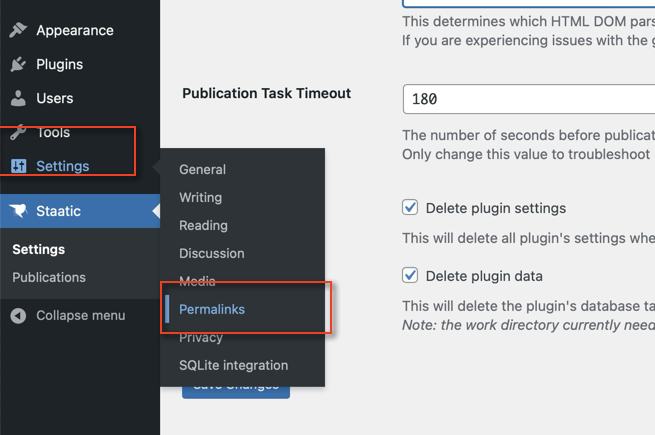Click the Tools wrench icon
Image resolution: width=655 pixels, height=435 pixels.
(x=18, y=132)
